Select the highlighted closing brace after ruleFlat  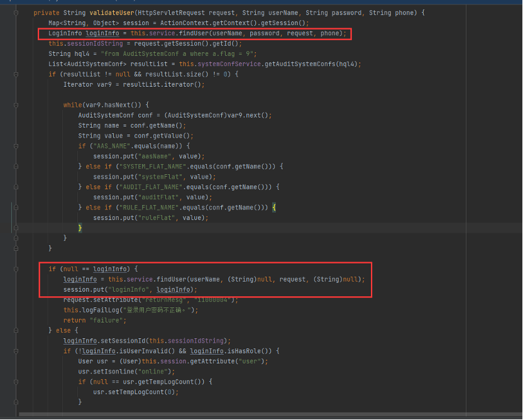click(80, 228)
